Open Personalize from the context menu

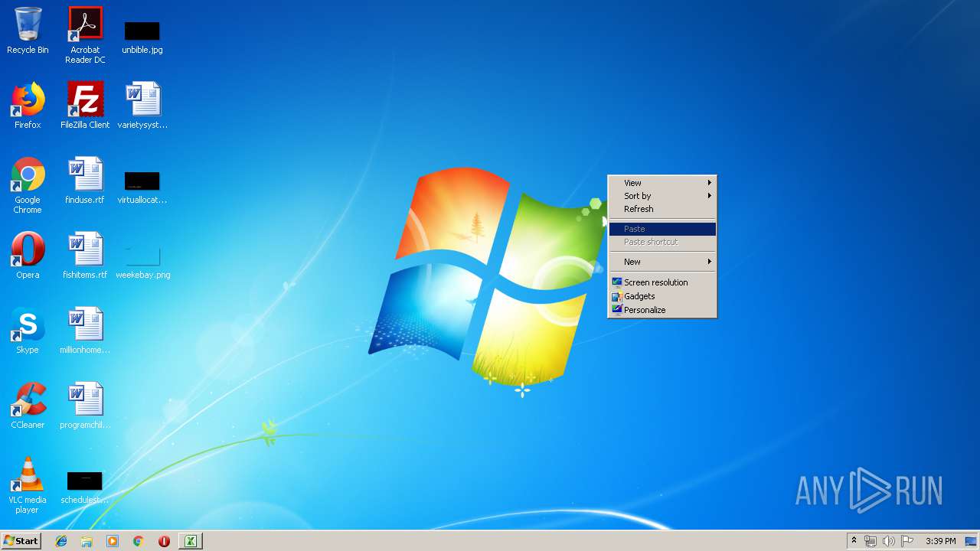[662, 310]
